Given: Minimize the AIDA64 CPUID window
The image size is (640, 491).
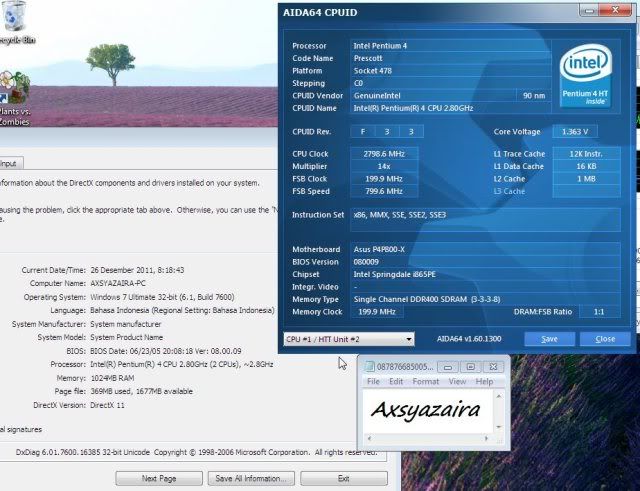Looking at the screenshot, I should (589, 11).
